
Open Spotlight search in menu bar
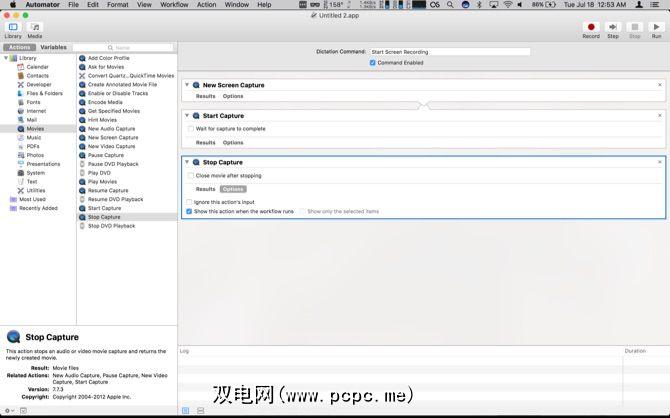click(x=450, y=5)
